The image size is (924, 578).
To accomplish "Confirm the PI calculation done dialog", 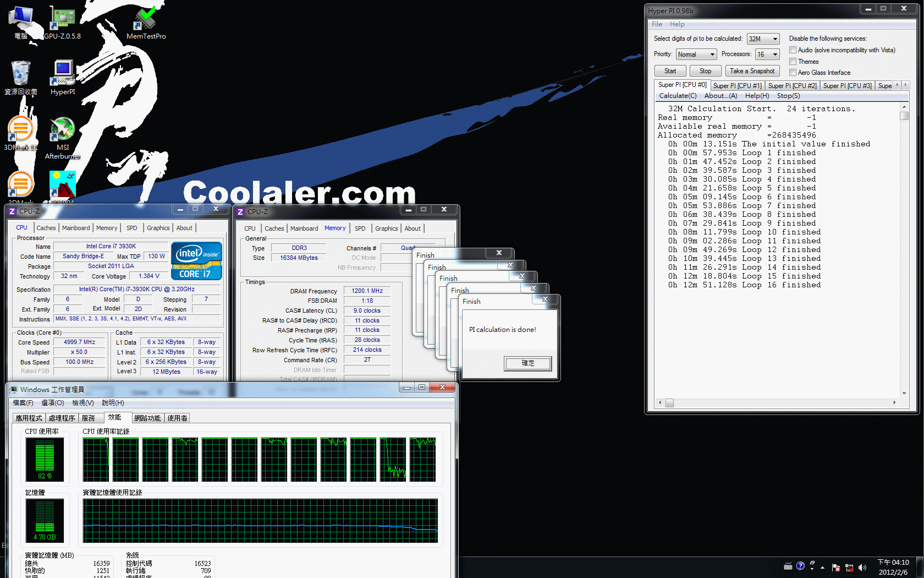I will pos(527,363).
